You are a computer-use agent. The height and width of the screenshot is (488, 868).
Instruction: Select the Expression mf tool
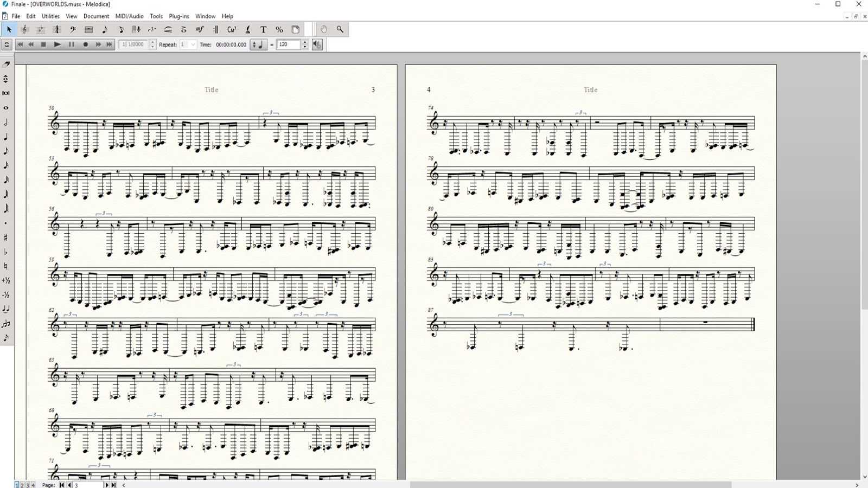(x=200, y=29)
